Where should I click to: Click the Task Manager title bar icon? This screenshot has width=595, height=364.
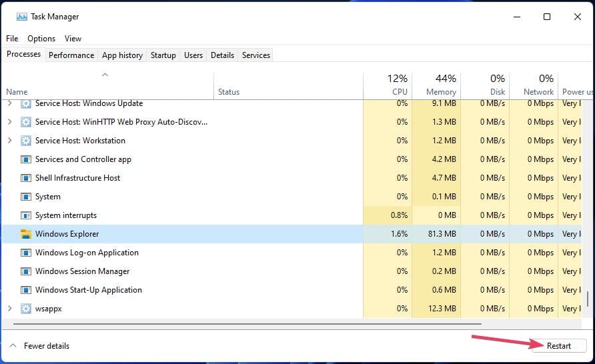click(21, 17)
